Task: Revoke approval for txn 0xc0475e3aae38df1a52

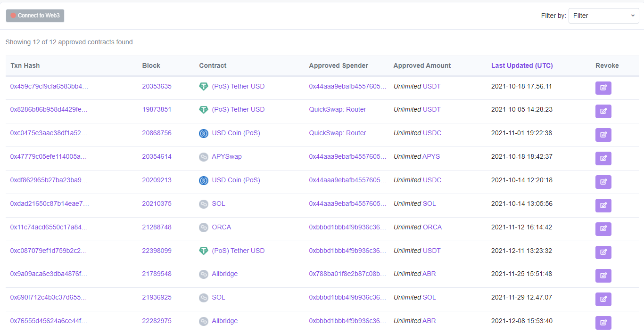Action: tap(603, 135)
